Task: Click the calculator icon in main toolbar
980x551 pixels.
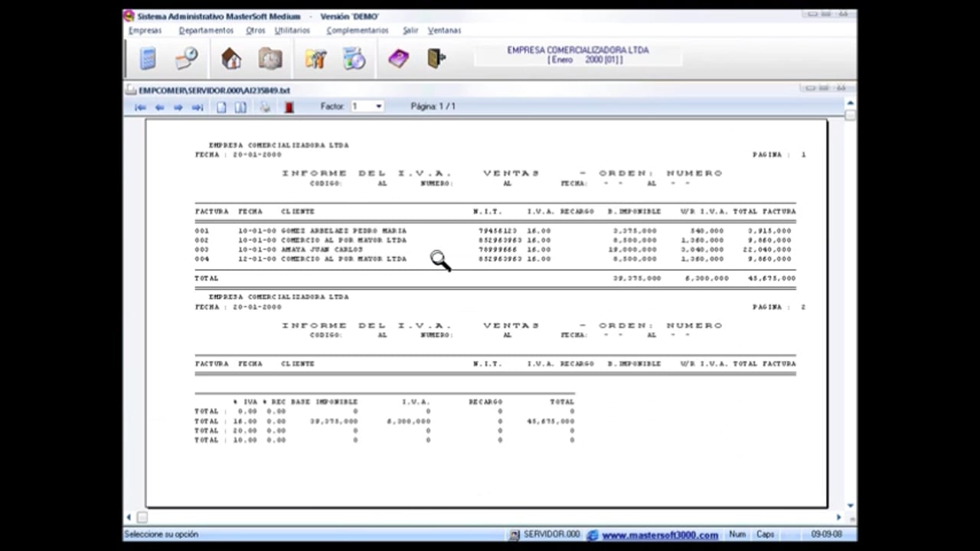Action: pos(147,59)
